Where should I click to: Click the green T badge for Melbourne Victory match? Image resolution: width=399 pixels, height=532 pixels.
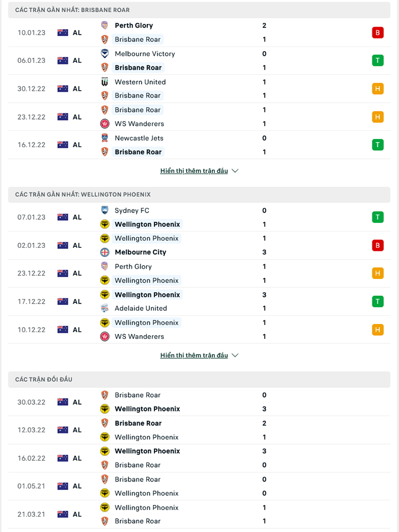[378, 60]
